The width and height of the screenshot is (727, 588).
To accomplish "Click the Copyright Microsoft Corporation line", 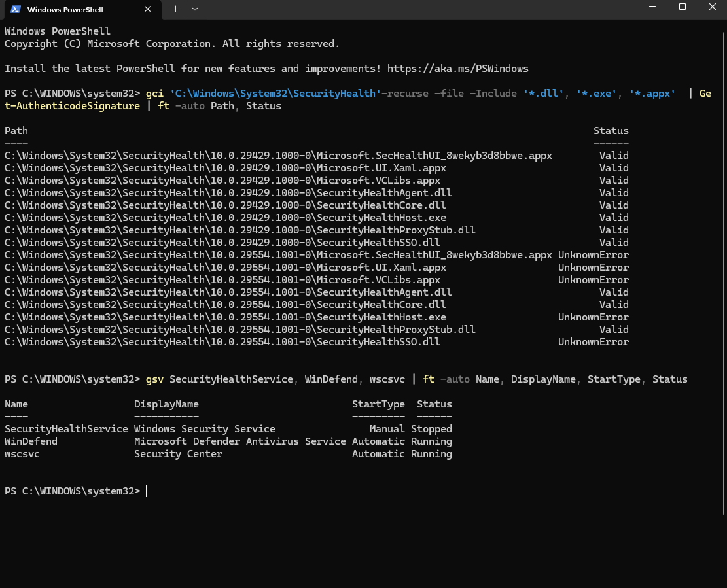I will (172, 44).
